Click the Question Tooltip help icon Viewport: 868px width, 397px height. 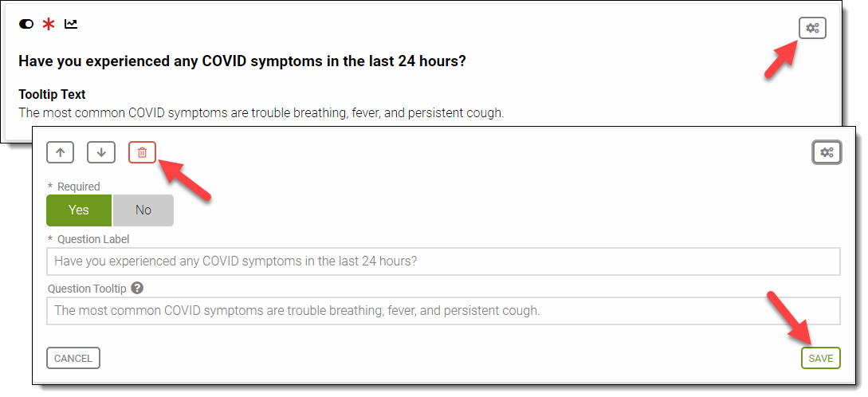(137, 288)
